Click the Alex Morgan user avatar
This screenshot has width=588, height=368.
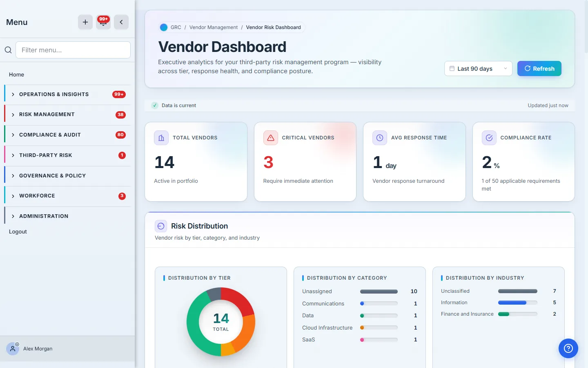pos(13,349)
